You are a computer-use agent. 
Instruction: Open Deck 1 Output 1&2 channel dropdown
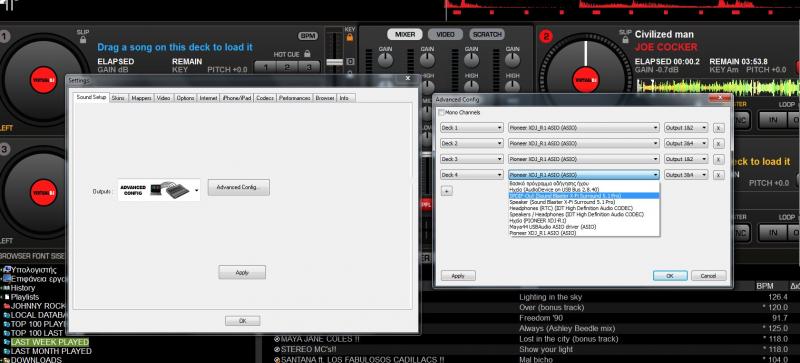point(686,128)
